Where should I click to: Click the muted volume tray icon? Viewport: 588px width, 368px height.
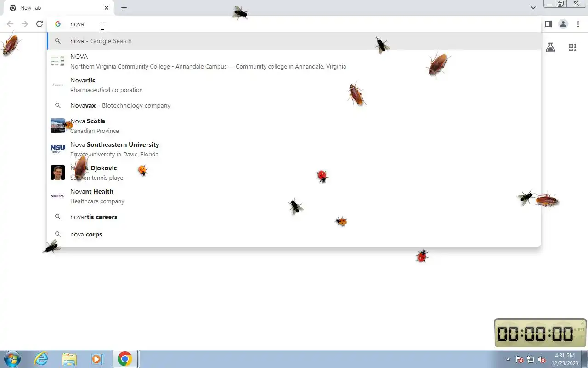click(x=542, y=359)
